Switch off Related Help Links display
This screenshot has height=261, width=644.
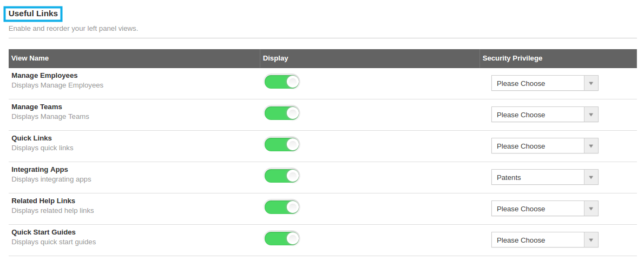(282, 207)
